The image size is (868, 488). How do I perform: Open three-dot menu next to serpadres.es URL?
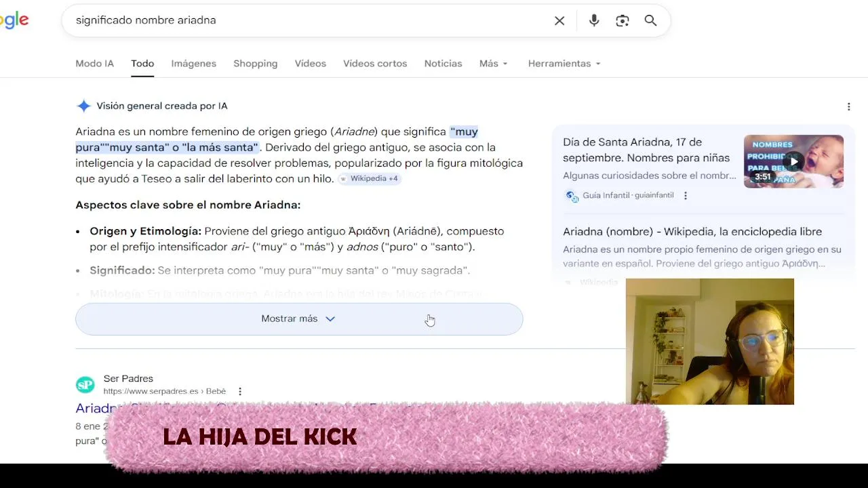[x=239, y=391]
